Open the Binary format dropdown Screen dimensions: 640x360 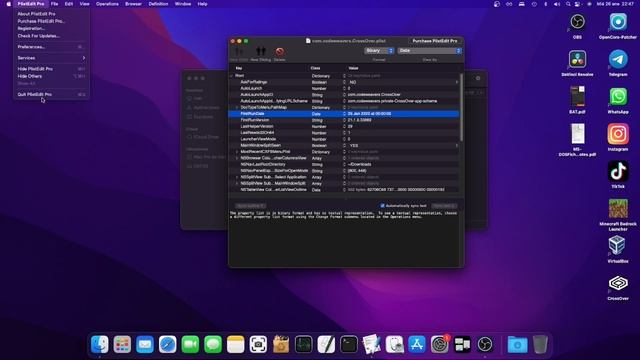click(x=379, y=51)
